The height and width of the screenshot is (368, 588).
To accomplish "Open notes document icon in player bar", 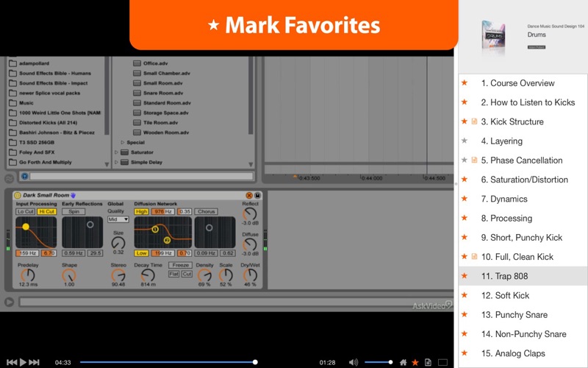I will (x=428, y=362).
